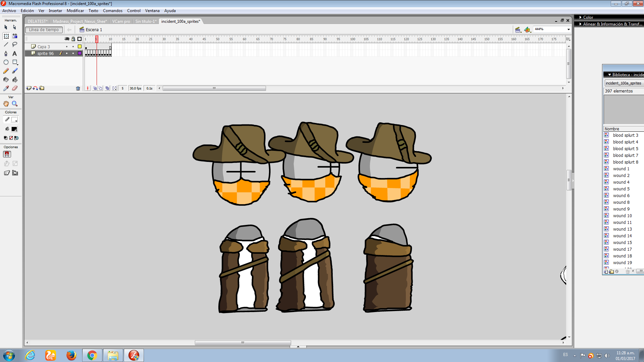The width and height of the screenshot is (644, 362).
Task: Open the Modificar menu
Action: coord(75,11)
